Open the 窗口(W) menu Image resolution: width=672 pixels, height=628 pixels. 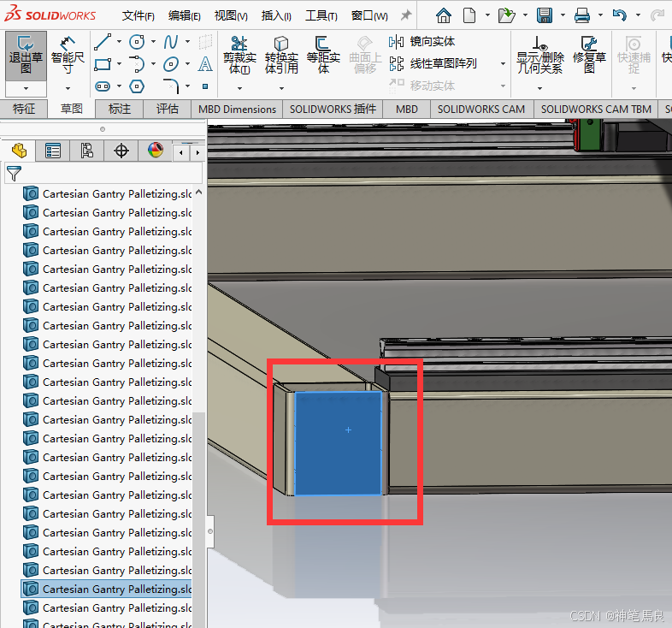(369, 16)
